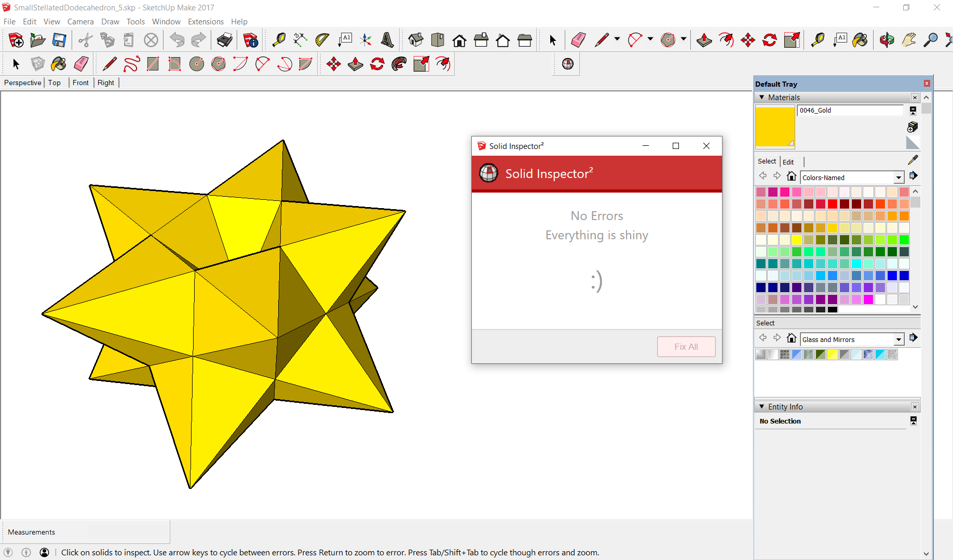Click the New model icon with plus
Image resolution: width=953 pixels, height=560 pixels.
tap(16, 40)
